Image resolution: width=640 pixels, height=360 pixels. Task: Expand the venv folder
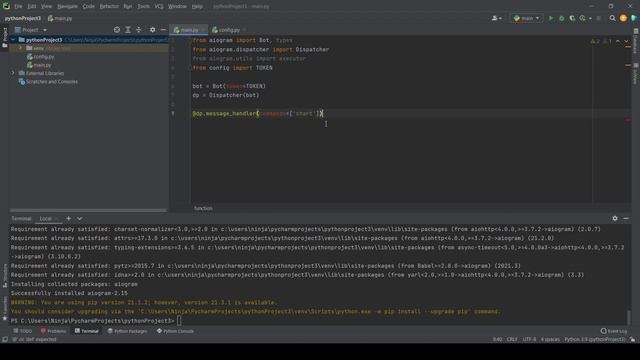(20, 48)
